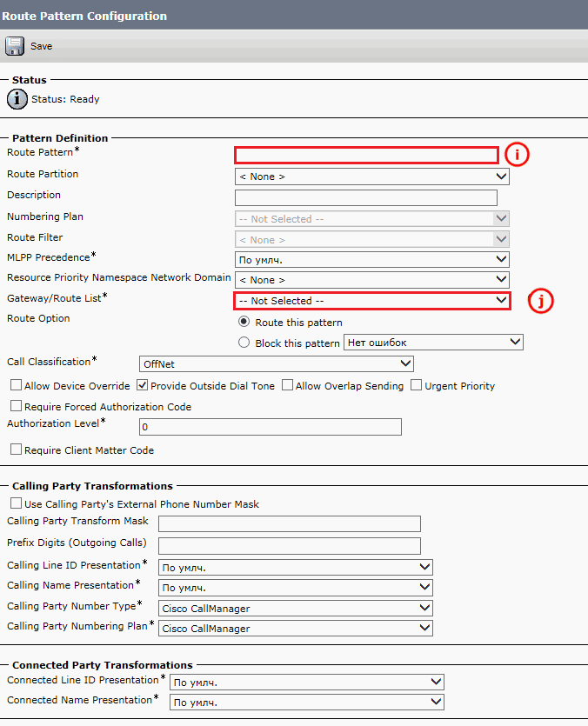Select the Block this pattern radio button

pyautogui.click(x=244, y=343)
